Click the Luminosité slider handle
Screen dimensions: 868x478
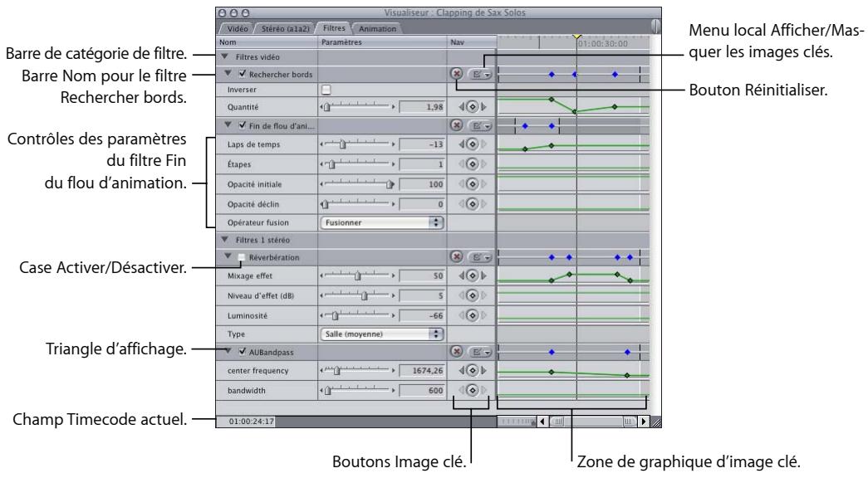coord(335,315)
